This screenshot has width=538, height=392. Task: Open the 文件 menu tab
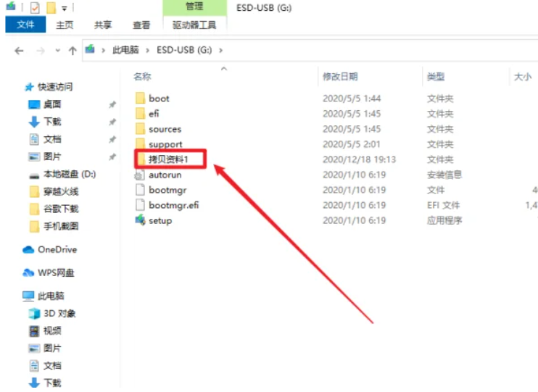coord(25,25)
